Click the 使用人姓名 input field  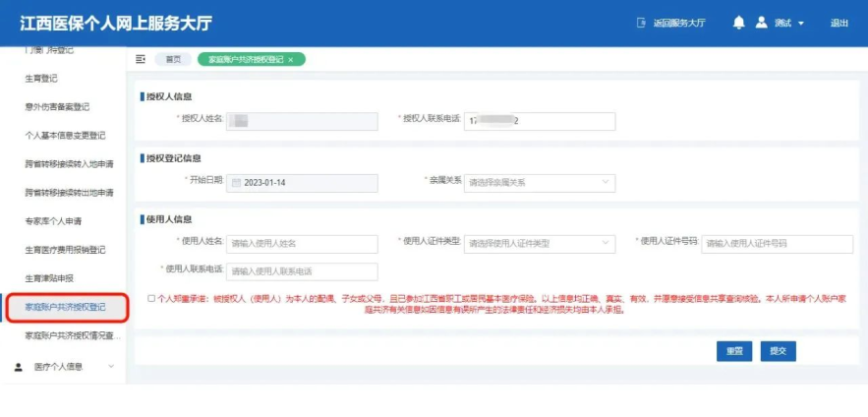[302, 243]
